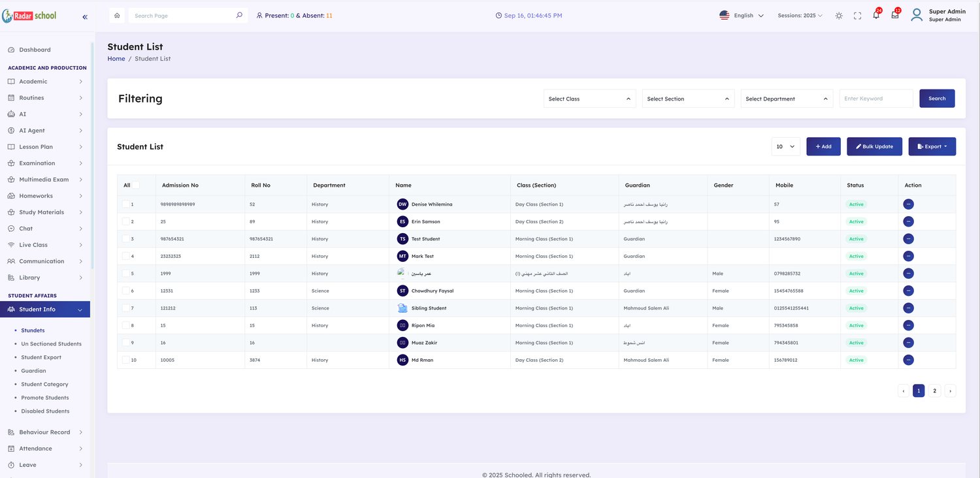The width and height of the screenshot is (980, 478).
Task: Toggle light/dark theme sun icon
Action: pyautogui.click(x=839, y=16)
